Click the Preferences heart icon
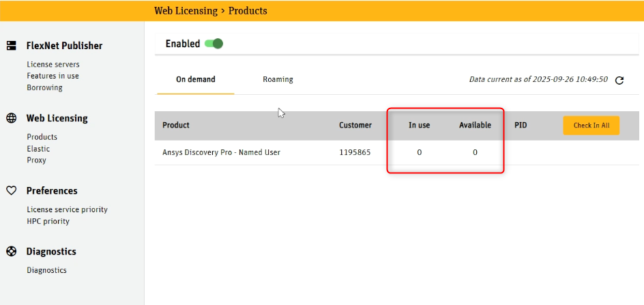The image size is (644, 305). (11, 191)
